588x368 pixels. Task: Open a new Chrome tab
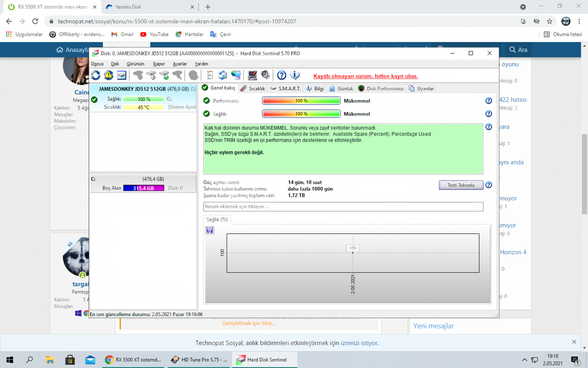(208, 7)
